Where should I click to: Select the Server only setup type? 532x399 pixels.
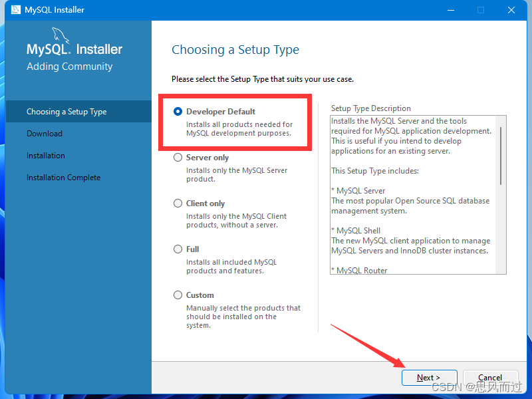[178, 158]
